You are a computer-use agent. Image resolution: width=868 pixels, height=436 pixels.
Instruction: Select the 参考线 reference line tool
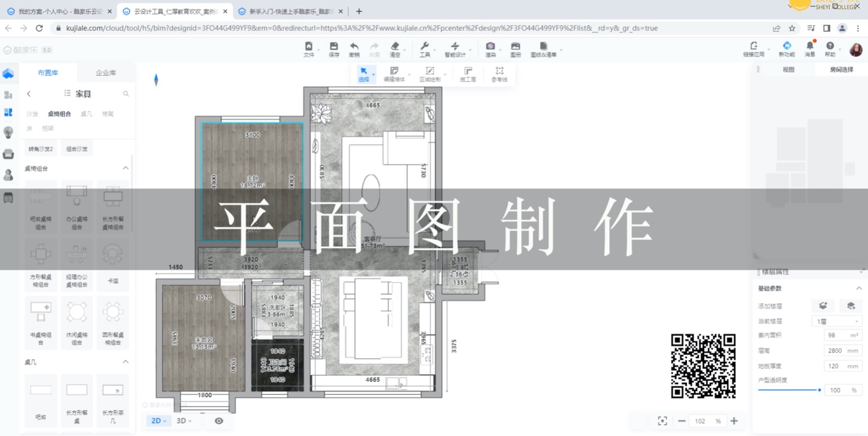pos(499,72)
